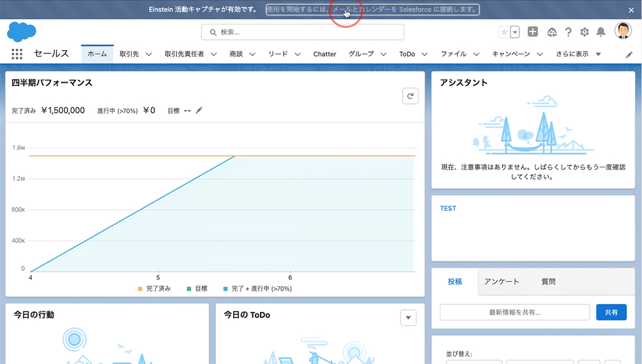642x364 pixels.
Task: Open the キャンペーン tab
Action: click(x=511, y=54)
